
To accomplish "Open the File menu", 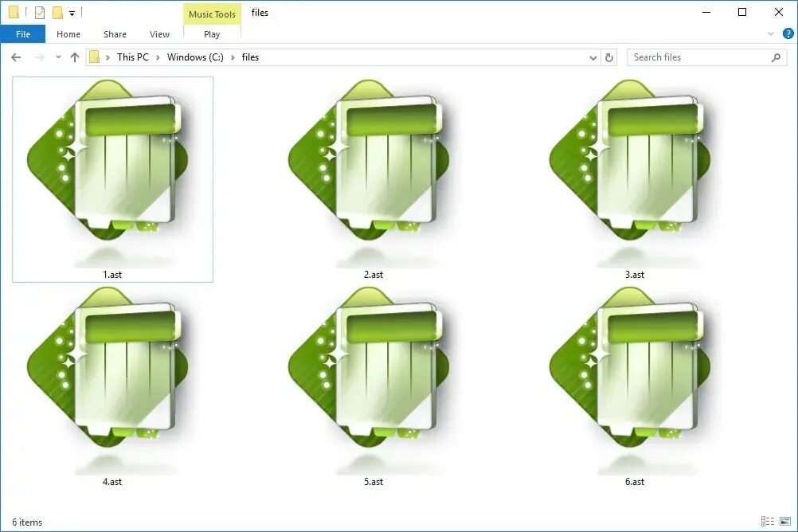I will click(x=23, y=34).
